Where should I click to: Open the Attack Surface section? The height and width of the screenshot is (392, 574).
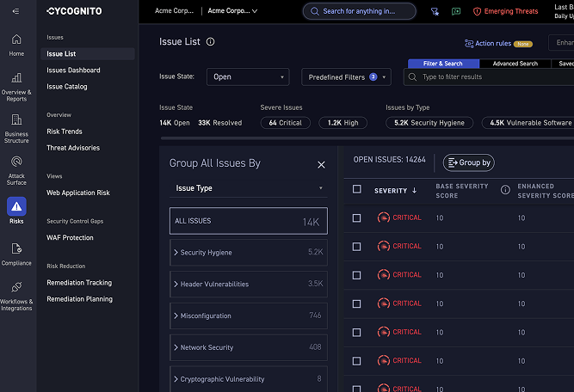pyautogui.click(x=16, y=167)
